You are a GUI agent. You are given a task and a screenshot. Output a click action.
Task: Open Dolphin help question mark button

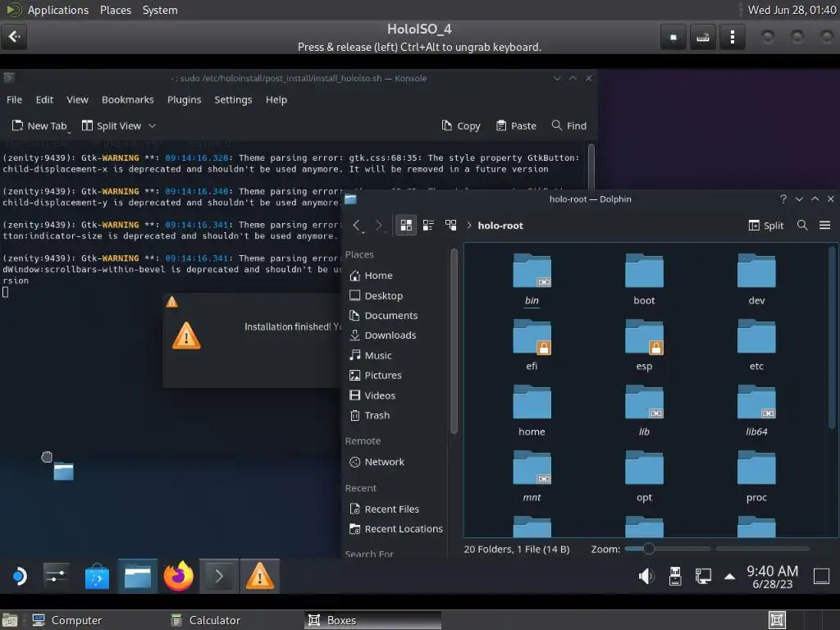(x=783, y=199)
